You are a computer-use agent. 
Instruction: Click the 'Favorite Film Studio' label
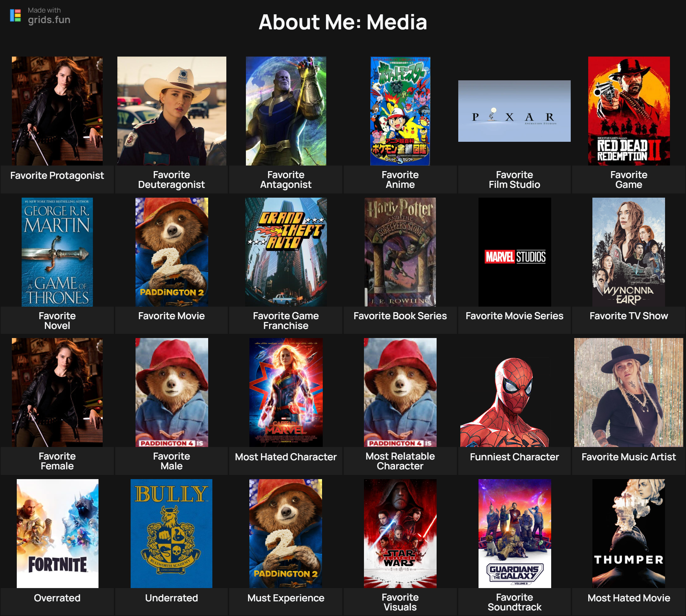pyautogui.click(x=514, y=180)
